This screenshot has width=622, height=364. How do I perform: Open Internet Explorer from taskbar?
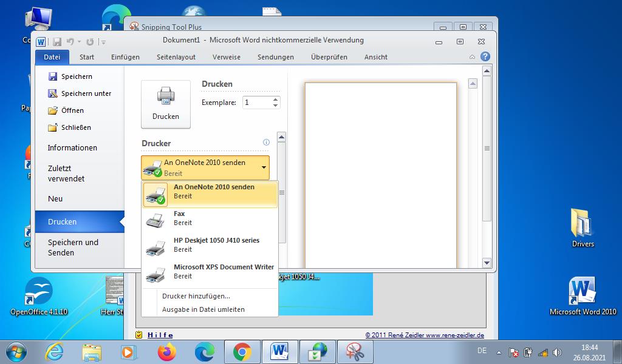coord(54,352)
